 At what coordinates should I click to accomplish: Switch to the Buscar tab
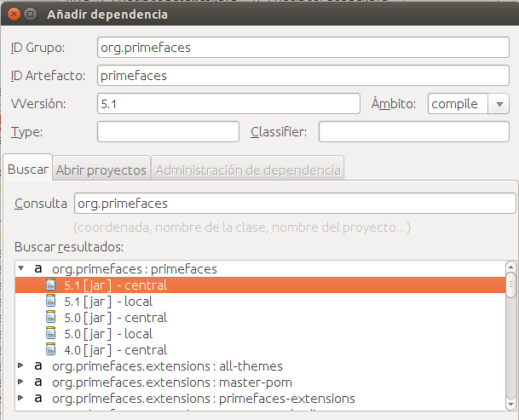pos(28,170)
